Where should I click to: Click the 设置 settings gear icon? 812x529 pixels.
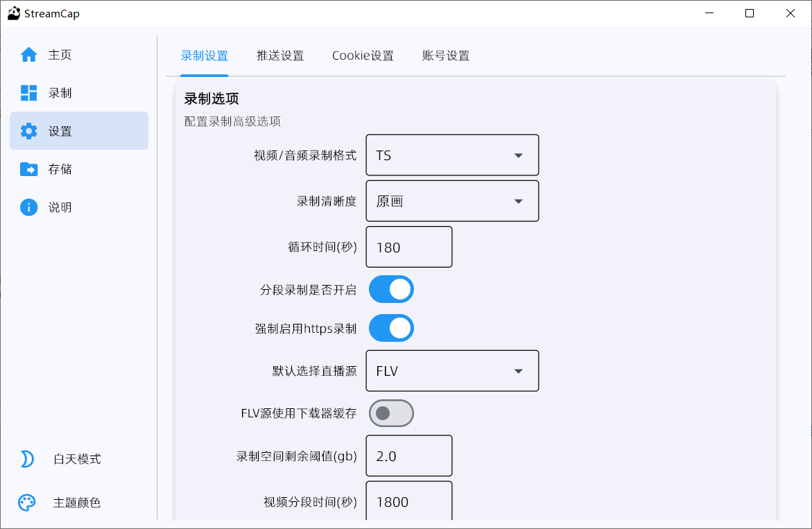[x=28, y=130]
